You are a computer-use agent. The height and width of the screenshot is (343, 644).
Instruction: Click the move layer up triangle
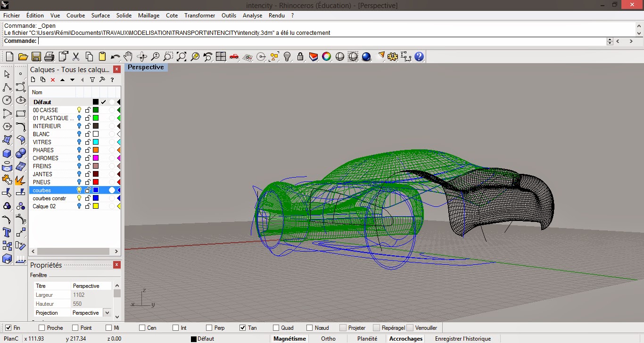coord(62,80)
